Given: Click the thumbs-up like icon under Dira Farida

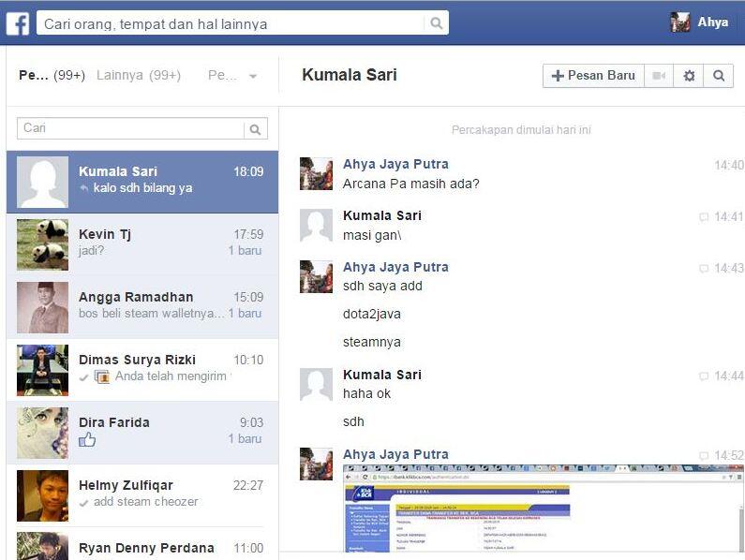Looking at the screenshot, I should point(87,440).
